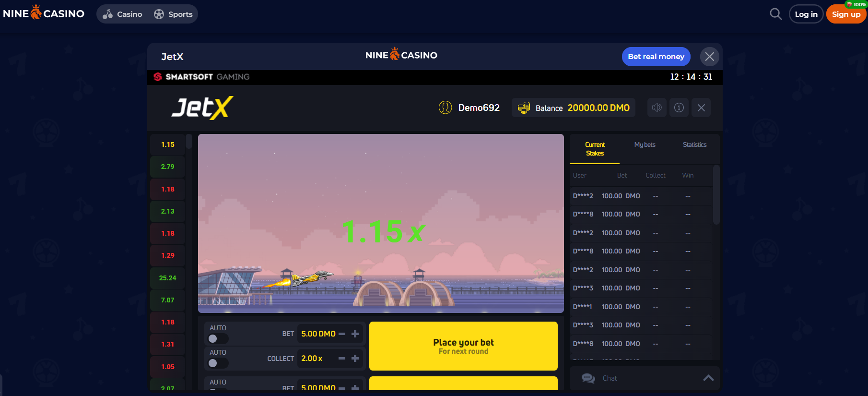Click the jet plane in game
Screen dimensions: 868x396
312,278
